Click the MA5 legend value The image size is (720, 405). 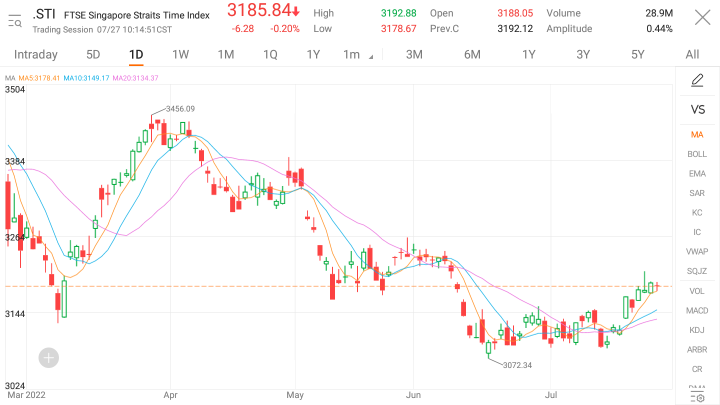[39, 78]
